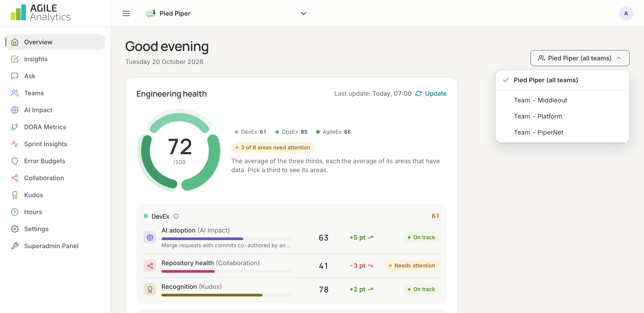Open Insights in the sidebar
The height and width of the screenshot is (313, 644).
click(55, 59)
